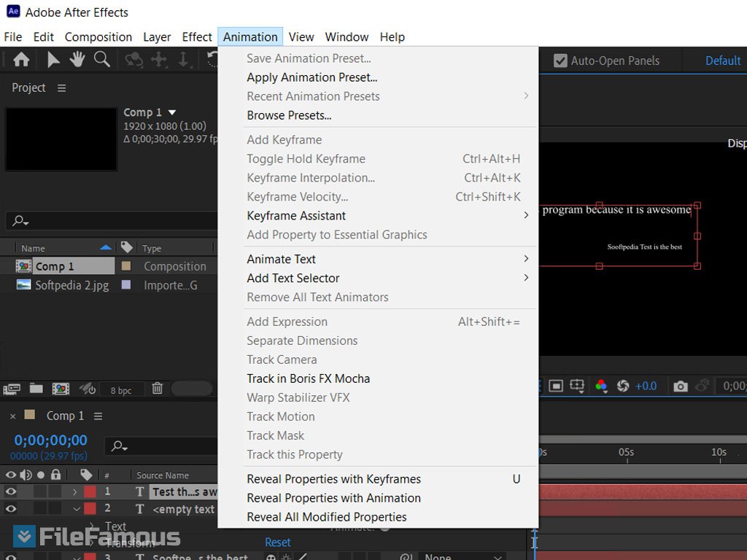Click the Default workspace label

coord(723,61)
